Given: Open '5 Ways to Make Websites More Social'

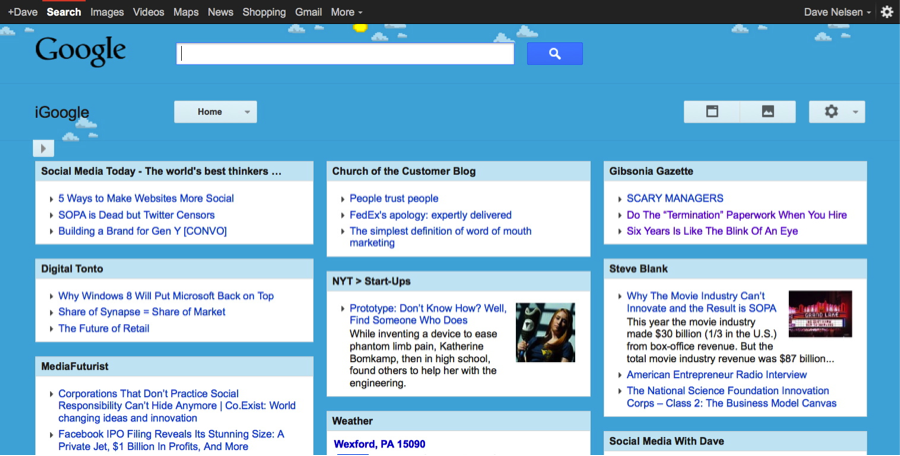Looking at the screenshot, I should click(146, 198).
